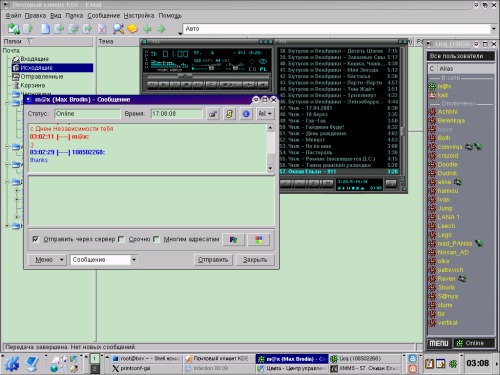The image size is (500, 375).
Task: Select the Входящие inbox folder
Action: [34, 59]
